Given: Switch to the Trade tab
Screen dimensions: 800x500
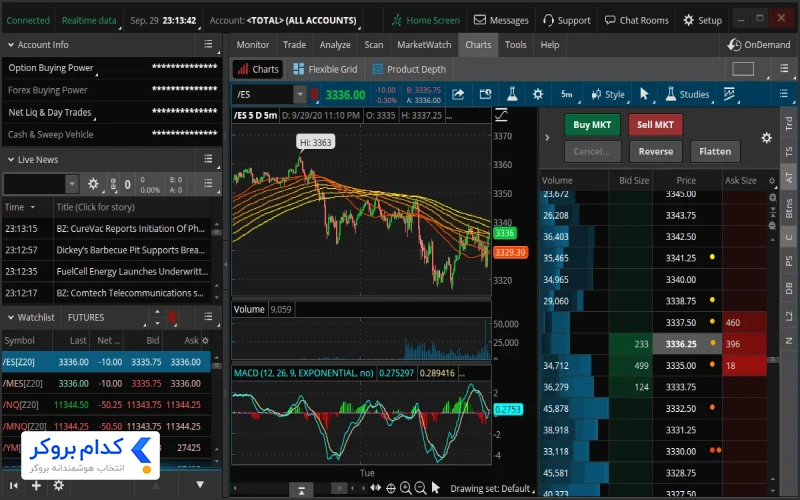Looking at the screenshot, I should (x=294, y=45).
